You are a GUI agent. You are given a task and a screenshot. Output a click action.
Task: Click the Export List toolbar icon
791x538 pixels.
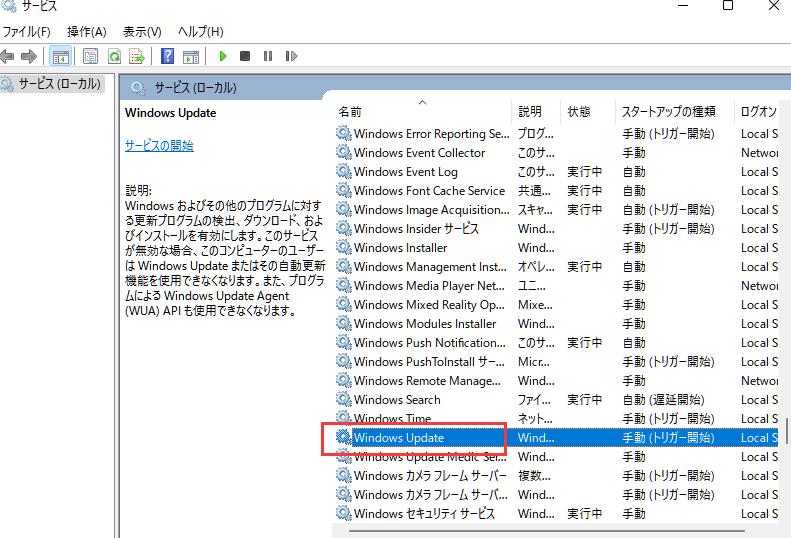(x=137, y=56)
